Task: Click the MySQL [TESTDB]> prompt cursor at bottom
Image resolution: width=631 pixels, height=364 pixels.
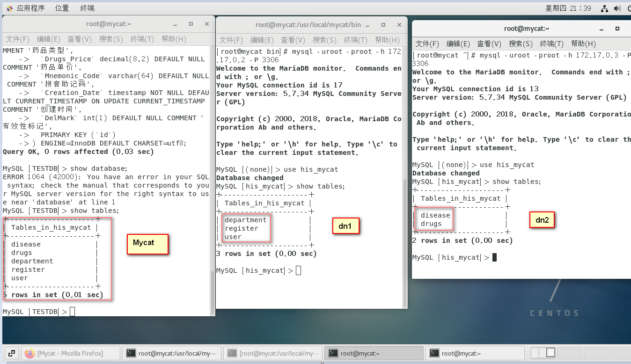Action: pos(72,312)
